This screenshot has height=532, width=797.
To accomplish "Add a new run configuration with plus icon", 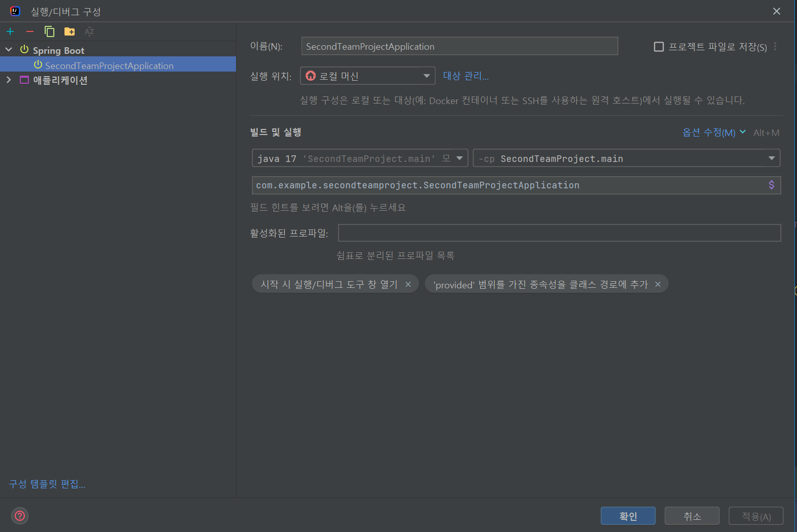I will pos(10,31).
